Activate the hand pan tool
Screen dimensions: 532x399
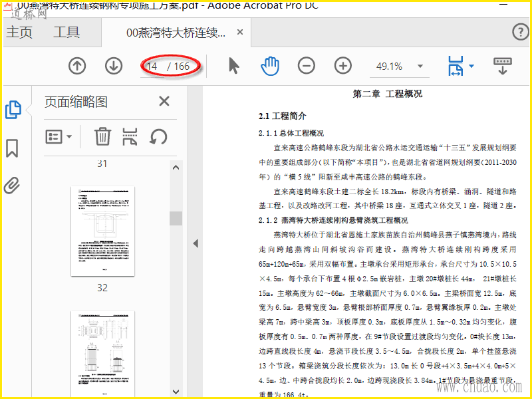point(270,66)
